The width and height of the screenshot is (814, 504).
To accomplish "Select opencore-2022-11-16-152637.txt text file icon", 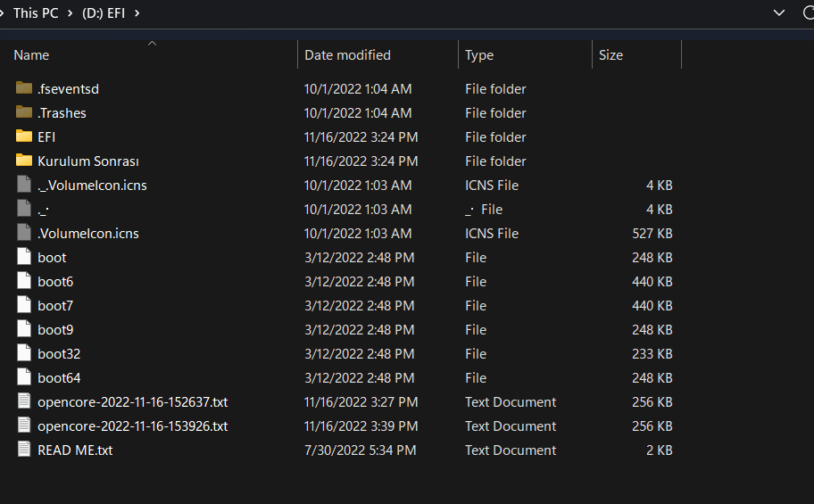I will pos(24,401).
